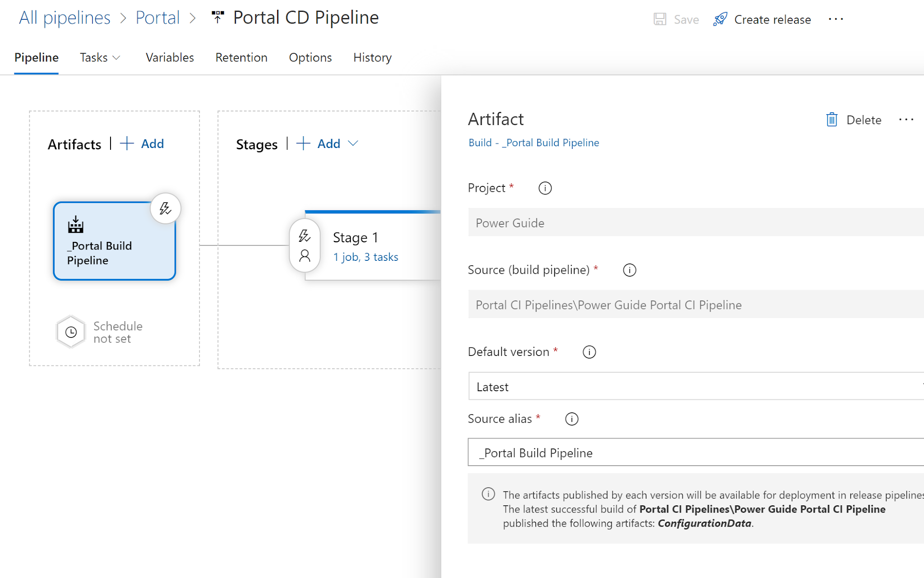Open the top toolbar more actions ellipsis
Viewport: 924px width, 578px height.
pyautogui.click(x=836, y=19)
